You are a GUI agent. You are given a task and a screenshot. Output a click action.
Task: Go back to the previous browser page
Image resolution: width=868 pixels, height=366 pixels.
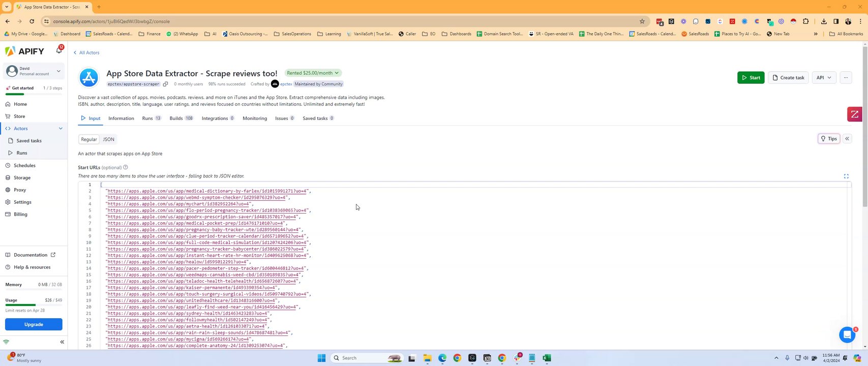point(8,21)
